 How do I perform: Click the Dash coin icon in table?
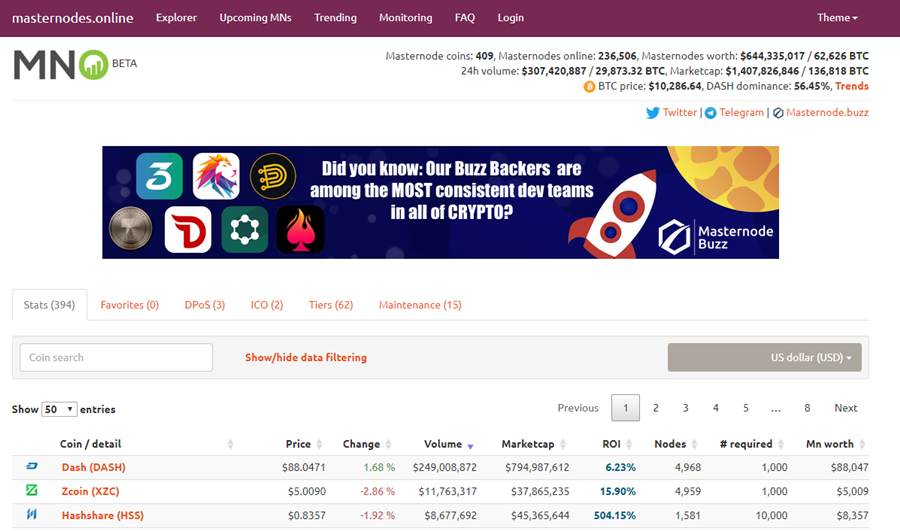(x=32, y=466)
